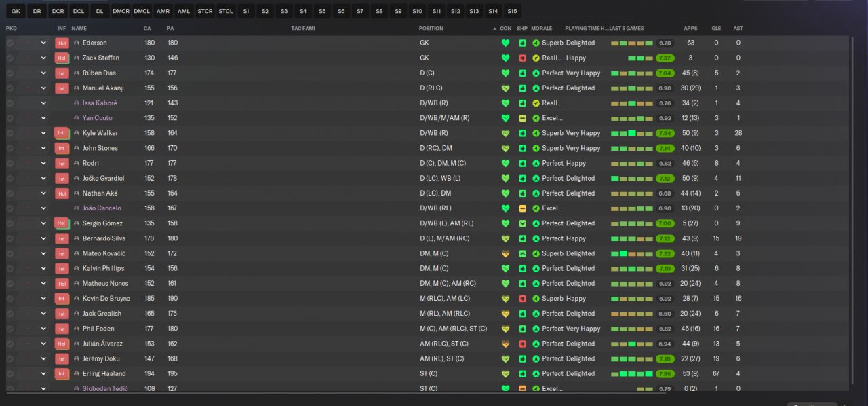Toggle the picked checkmark for John Stones
The width and height of the screenshot is (868, 406).
pyautogui.click(x=10, y=148)
